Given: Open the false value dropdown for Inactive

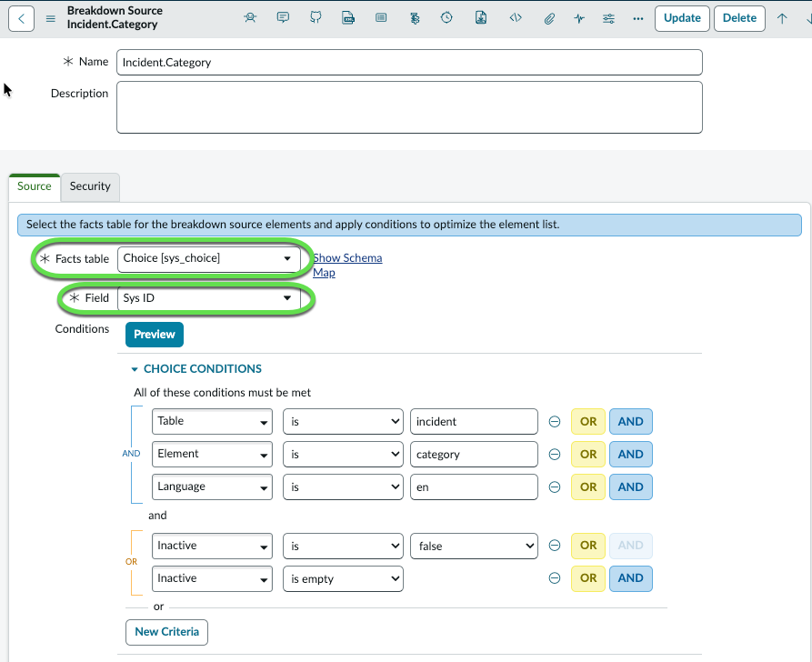Looking at the screenshot, I should pos(474,546).
